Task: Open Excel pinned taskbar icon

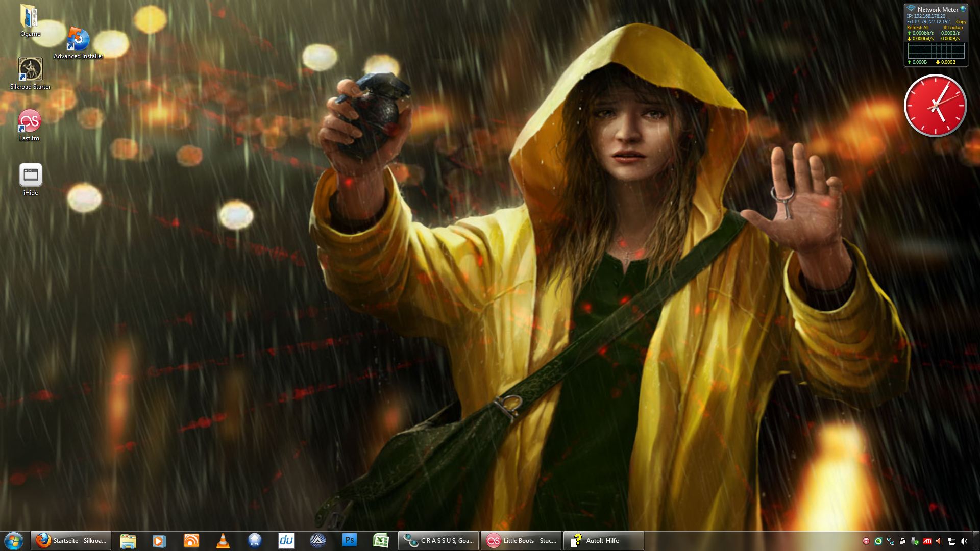Action: click(x=381, y=541)
